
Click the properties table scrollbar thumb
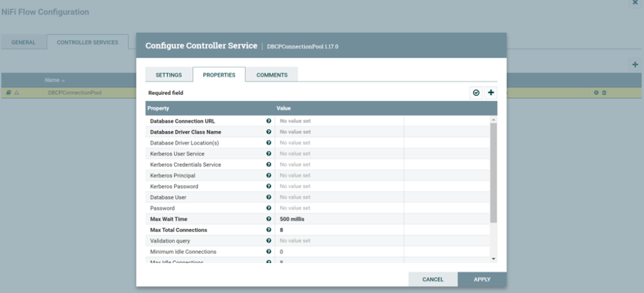tap(494, 172)
